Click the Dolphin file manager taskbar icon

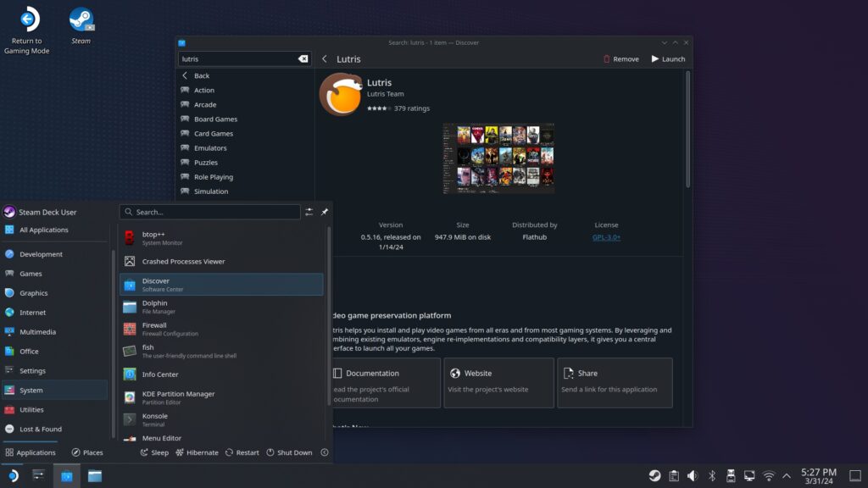point(95,475)
